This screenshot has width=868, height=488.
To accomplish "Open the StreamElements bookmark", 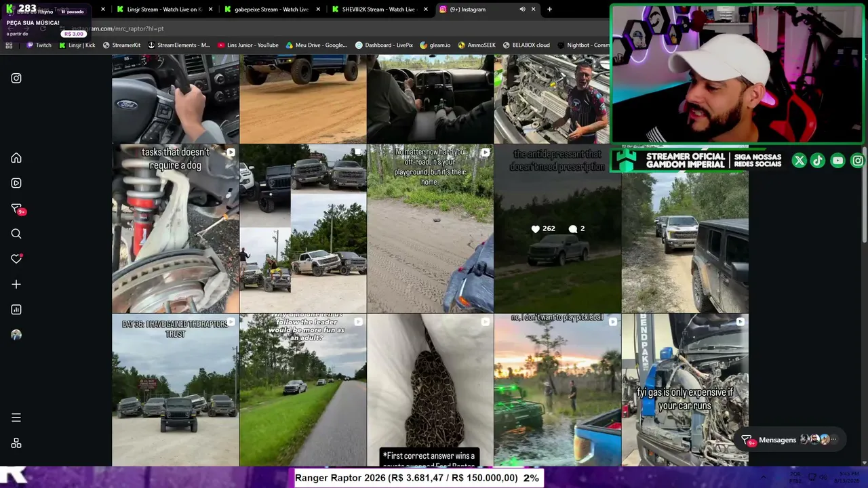I will (178, 45).
